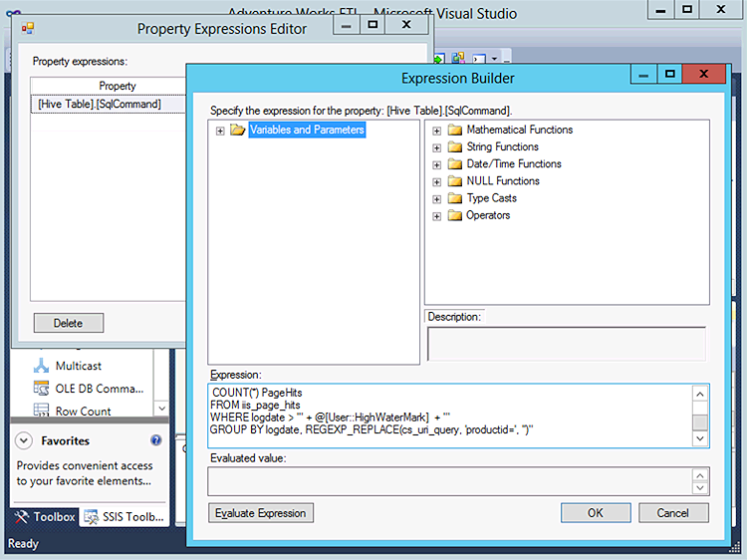Select Operators folder icon
Screen dimensions: 747x560
coord(455,215)
